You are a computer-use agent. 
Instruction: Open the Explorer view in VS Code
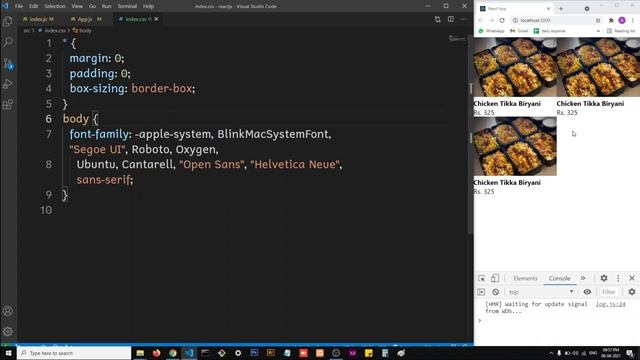(8, 21)
